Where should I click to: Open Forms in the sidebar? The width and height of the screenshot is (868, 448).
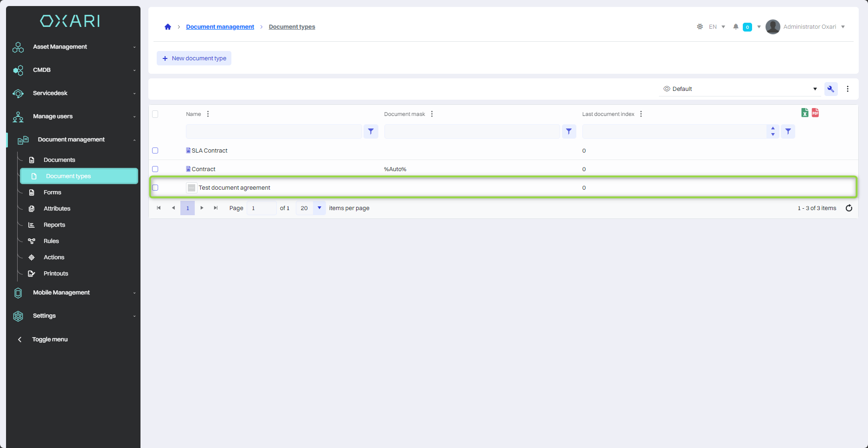point(52,192)
